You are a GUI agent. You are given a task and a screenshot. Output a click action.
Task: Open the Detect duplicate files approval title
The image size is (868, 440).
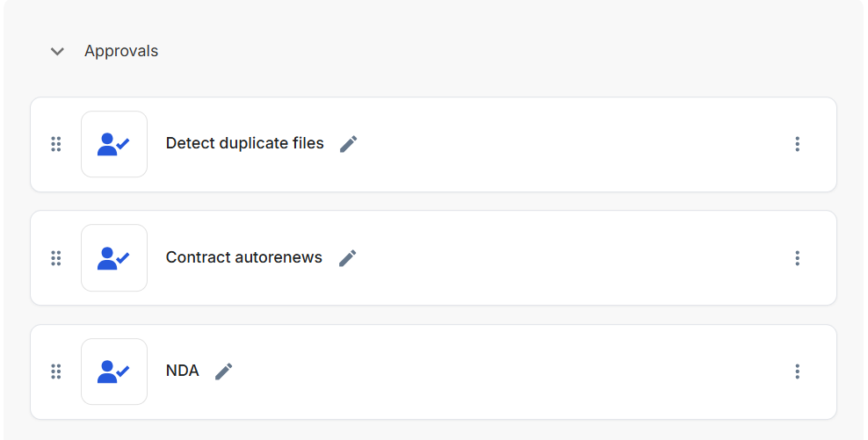244,143
